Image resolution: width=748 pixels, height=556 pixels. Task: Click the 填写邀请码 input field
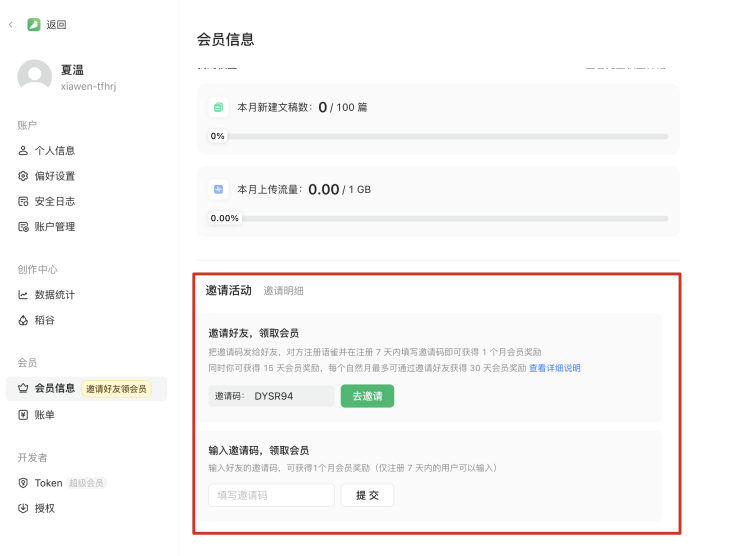point(271,495)
